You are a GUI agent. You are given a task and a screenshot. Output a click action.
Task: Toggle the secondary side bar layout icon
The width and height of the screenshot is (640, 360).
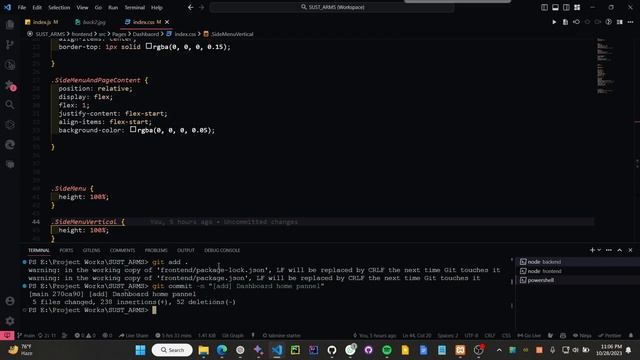[566, 7]
